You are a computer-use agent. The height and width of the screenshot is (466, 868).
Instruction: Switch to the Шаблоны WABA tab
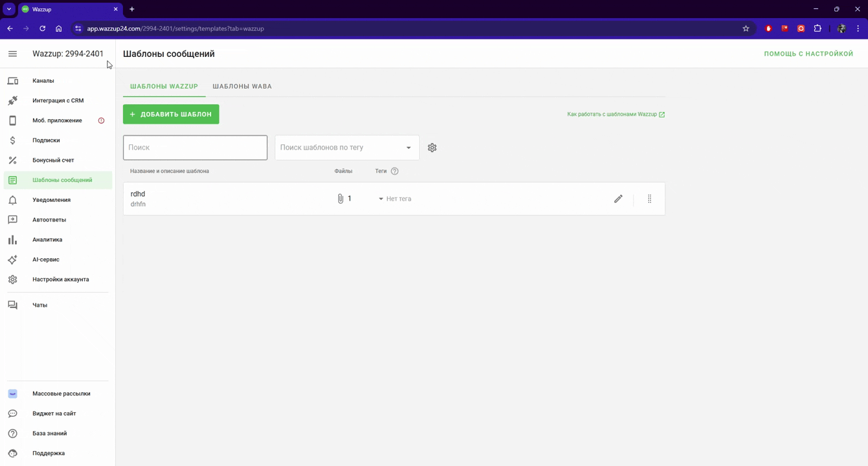click(242, 86)
